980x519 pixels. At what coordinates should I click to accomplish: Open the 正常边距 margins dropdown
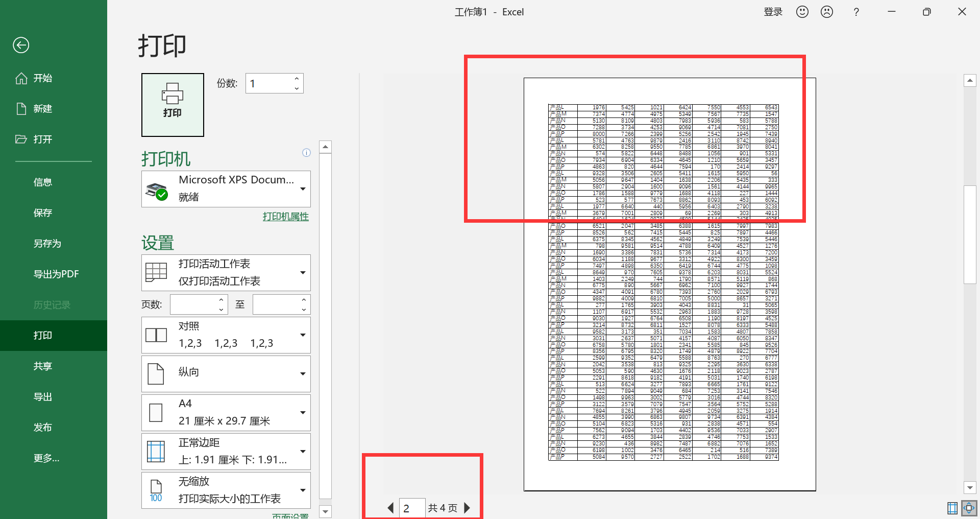(x=226, y=452)
